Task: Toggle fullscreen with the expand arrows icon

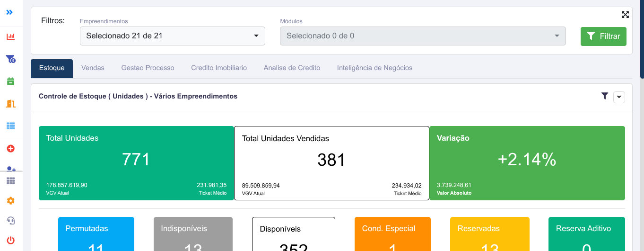Action: click(625, 15)
